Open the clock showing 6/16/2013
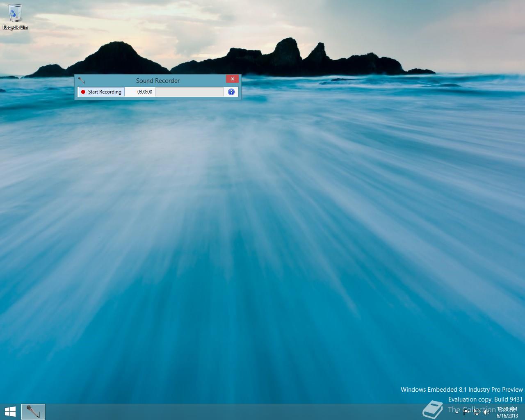 pyautogui.click(x=507, y=412)
